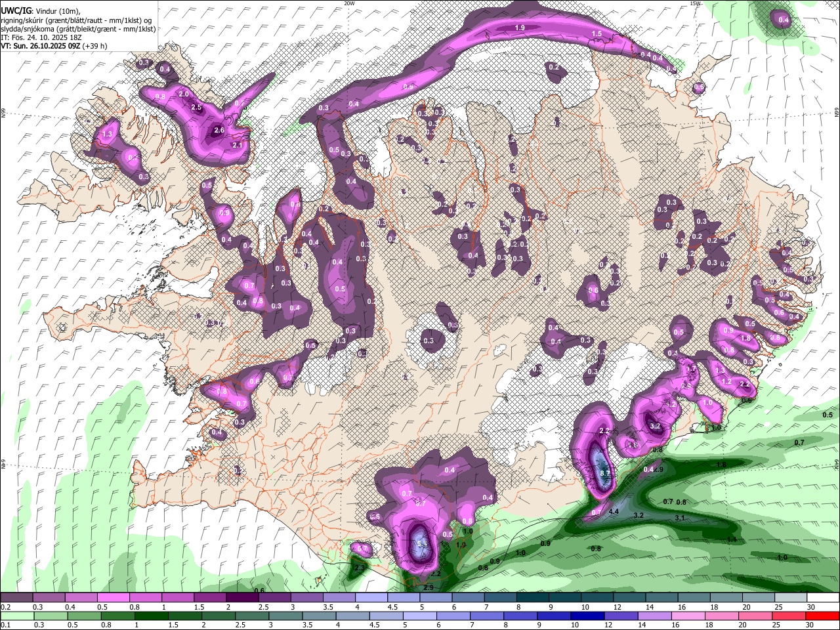The width and height of the screenshot is (840, 630).
Task: Click the red 30 mm rain legend swatch
Action: (x=823, y=616)
